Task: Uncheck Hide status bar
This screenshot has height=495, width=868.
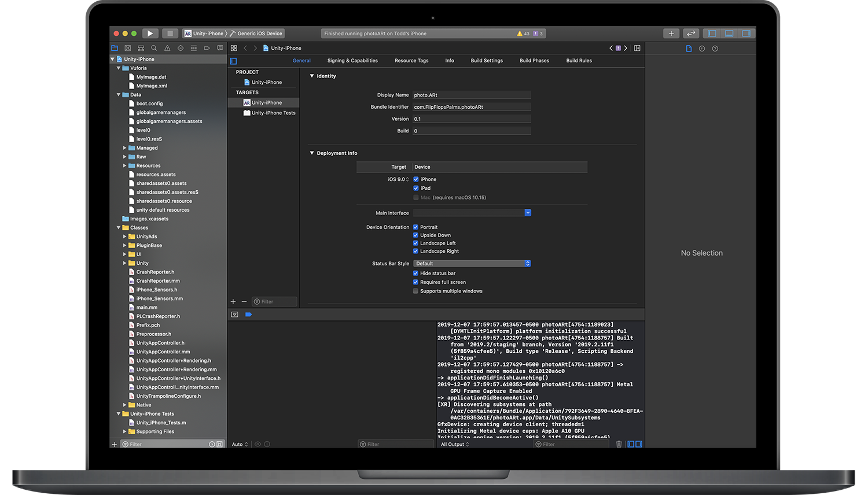Action: [415, 273]
